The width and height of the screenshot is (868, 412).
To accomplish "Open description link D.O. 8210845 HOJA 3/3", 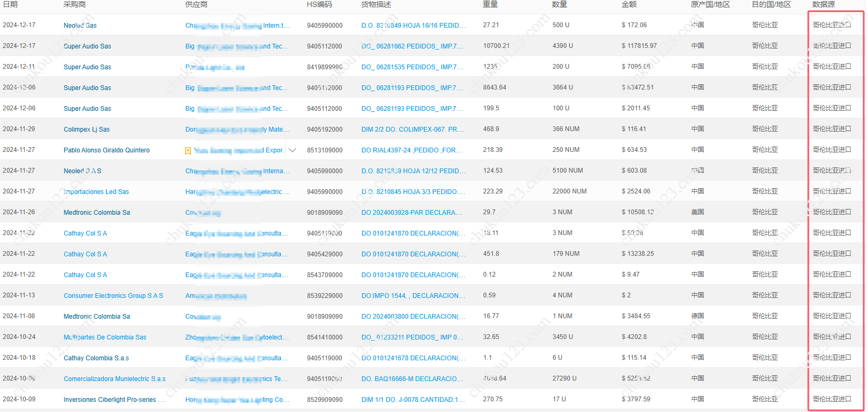I will pyautogui.click(x=413, y=192).
